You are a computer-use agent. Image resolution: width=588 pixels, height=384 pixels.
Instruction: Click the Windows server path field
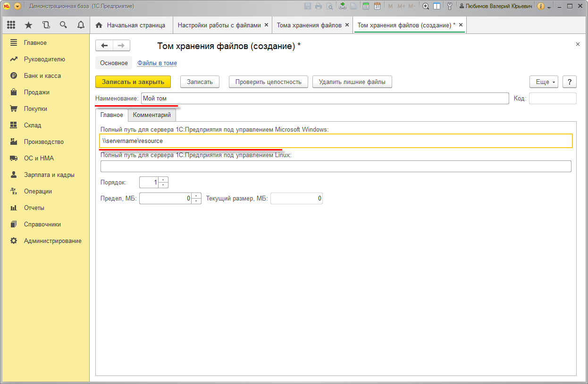(336, 141)
